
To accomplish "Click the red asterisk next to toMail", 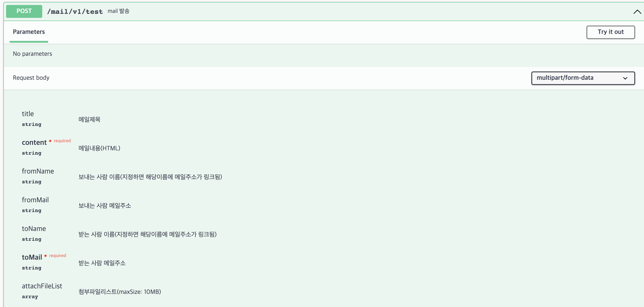I will pos(46,256).
